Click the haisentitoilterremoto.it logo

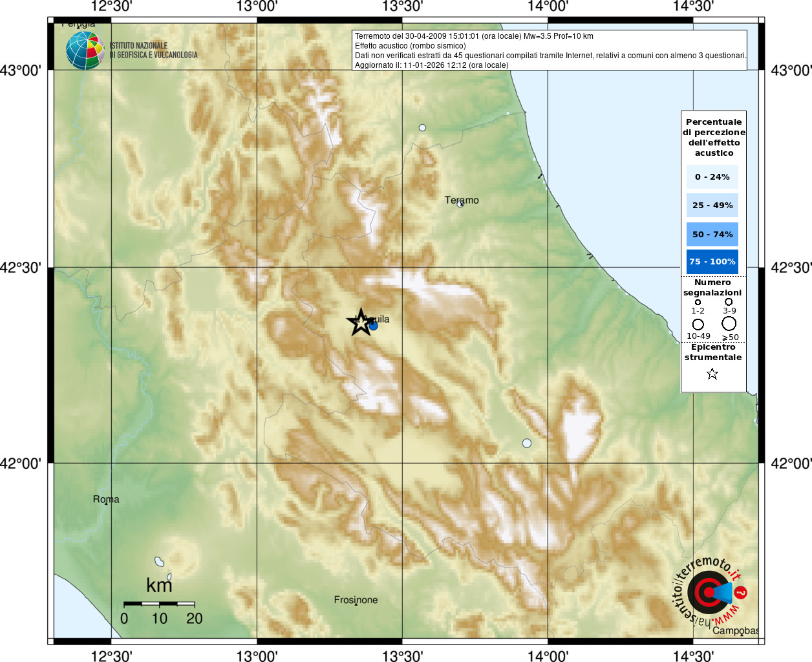[x=710, y=592]
